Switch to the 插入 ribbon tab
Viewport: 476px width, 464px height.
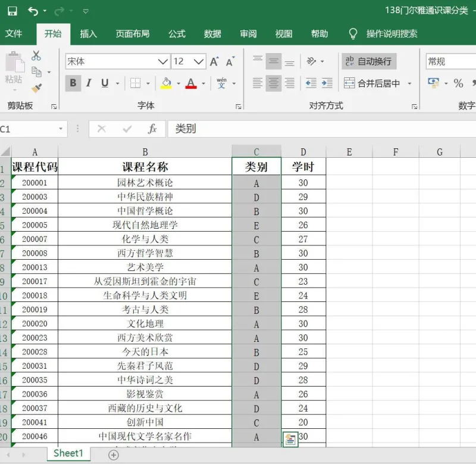(x=88, y=33)
